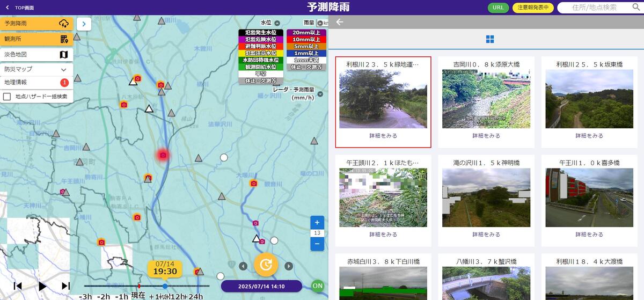Zoom in the map with the plus button
The height and width of the screenshot is (300, 644).
click(317, 223)
